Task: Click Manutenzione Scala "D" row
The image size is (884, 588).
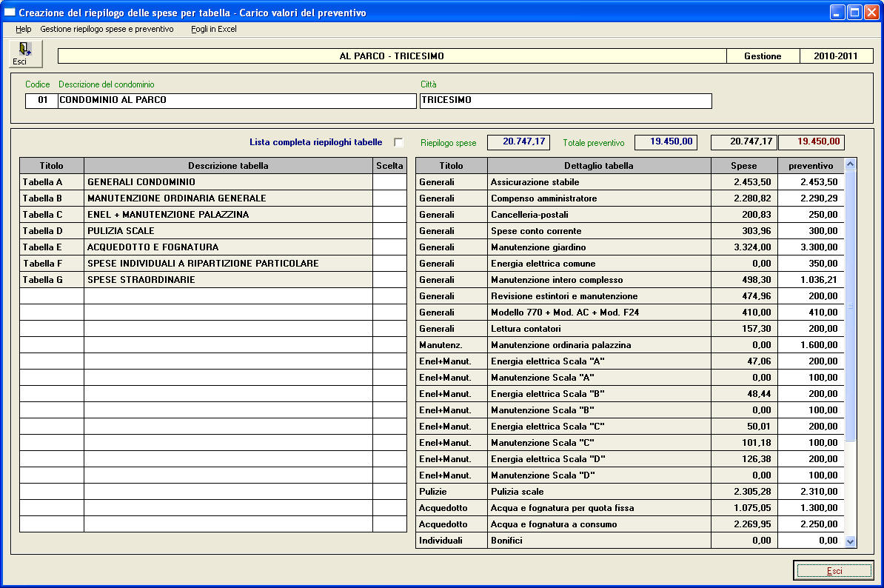Action: coord(630,476)
